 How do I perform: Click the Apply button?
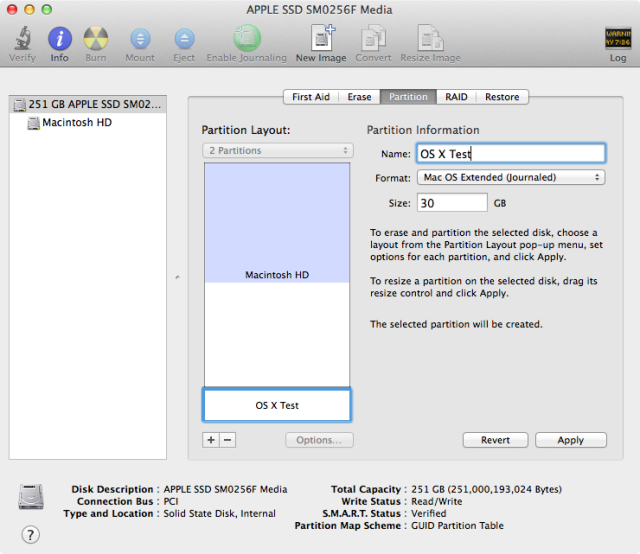click(571, 440)
